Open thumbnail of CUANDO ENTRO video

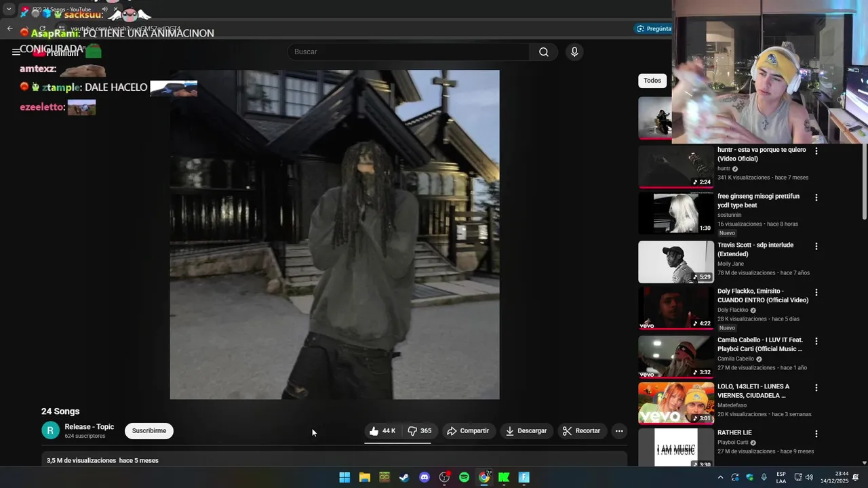(x=676, y=308)
